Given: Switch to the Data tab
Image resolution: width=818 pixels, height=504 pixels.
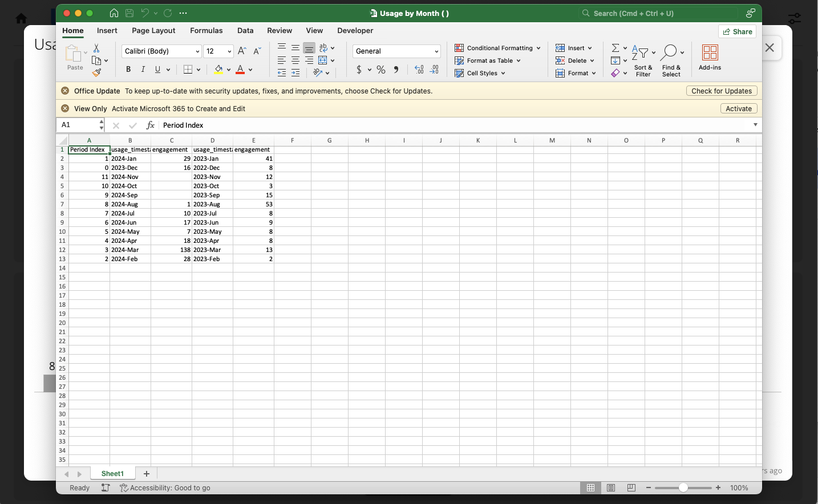Looking at the screenshot, I should [x=245, y=31].
